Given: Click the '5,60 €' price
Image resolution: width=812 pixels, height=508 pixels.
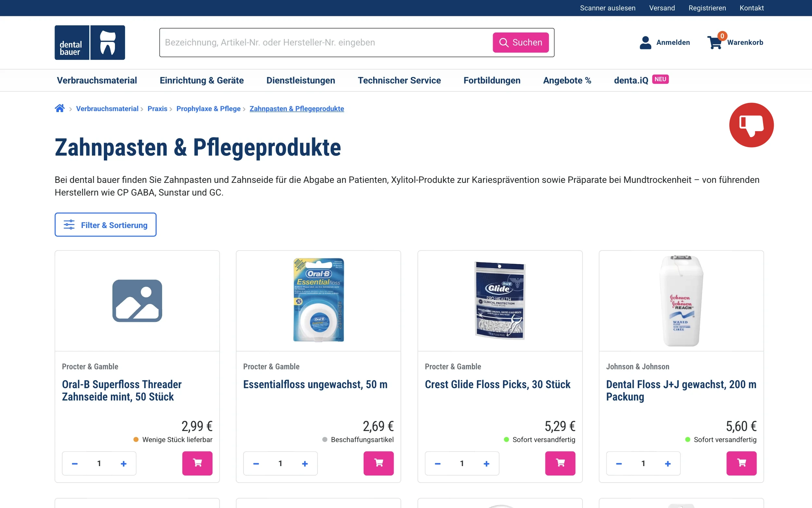Looking at the screenshot, I should pos(741,426).
